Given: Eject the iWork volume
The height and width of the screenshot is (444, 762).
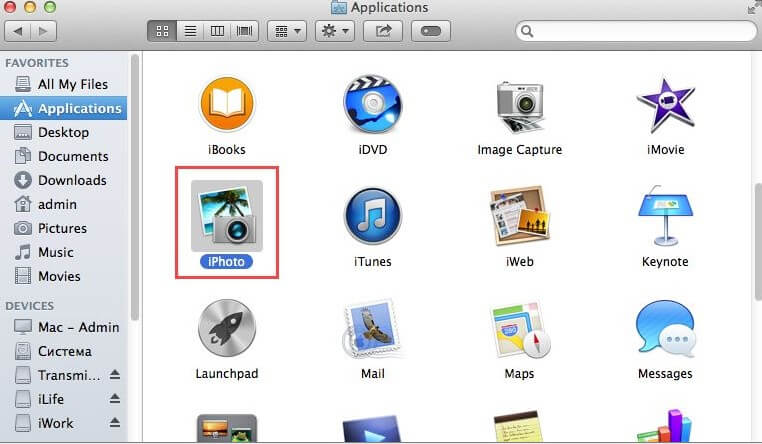Looking at the screenshot, I should 115,422.
